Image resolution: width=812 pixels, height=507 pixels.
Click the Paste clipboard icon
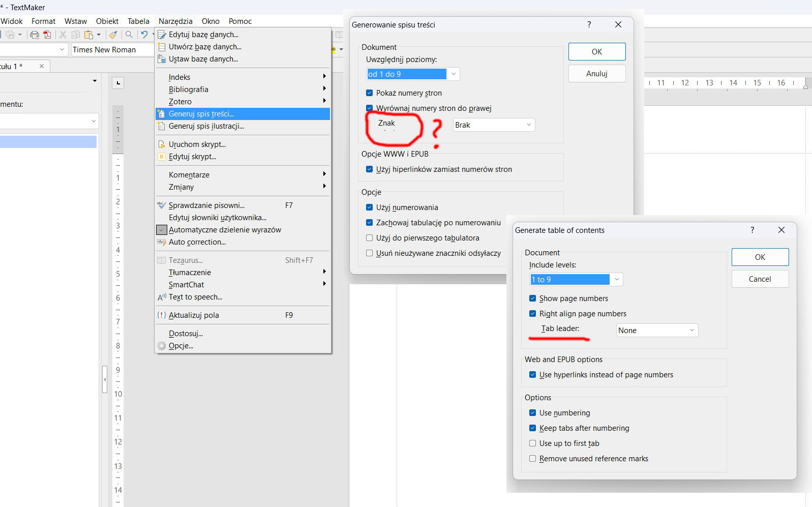(x=88, y=35)
